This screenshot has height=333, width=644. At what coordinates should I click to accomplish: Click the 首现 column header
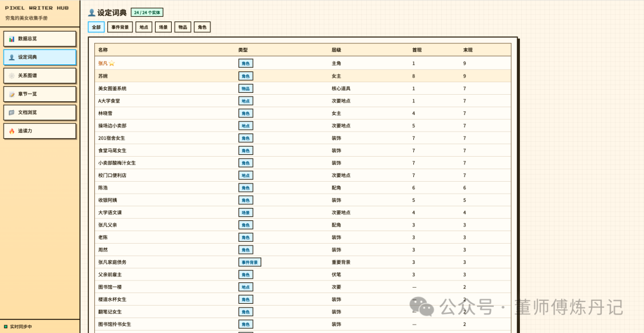417,50
